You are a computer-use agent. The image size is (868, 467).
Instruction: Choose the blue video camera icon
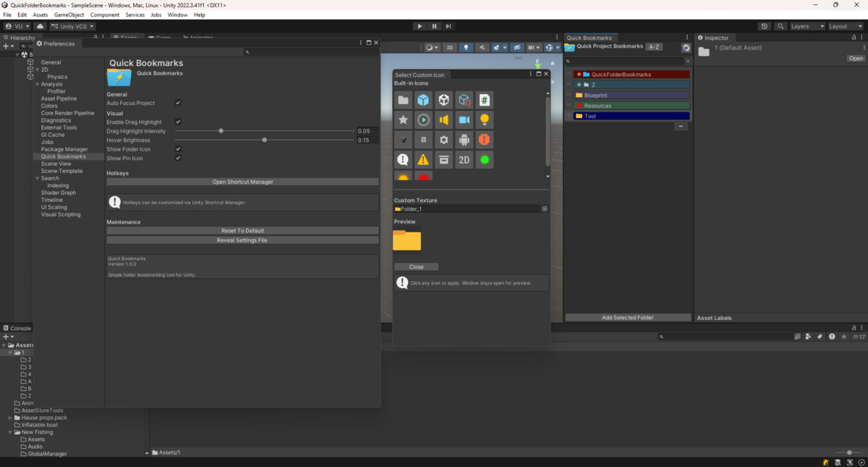click(464, 119)
